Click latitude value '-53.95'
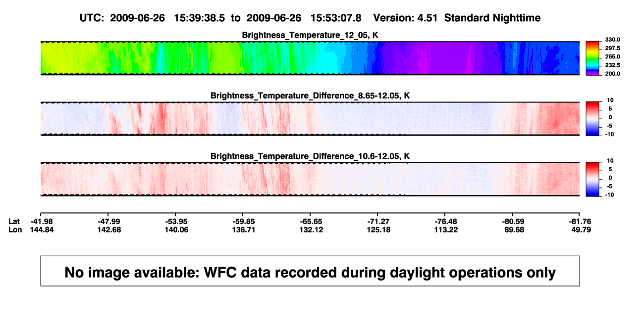Viewport: 644px width, 330px height. pyautogui.click(x=175, y=221)
